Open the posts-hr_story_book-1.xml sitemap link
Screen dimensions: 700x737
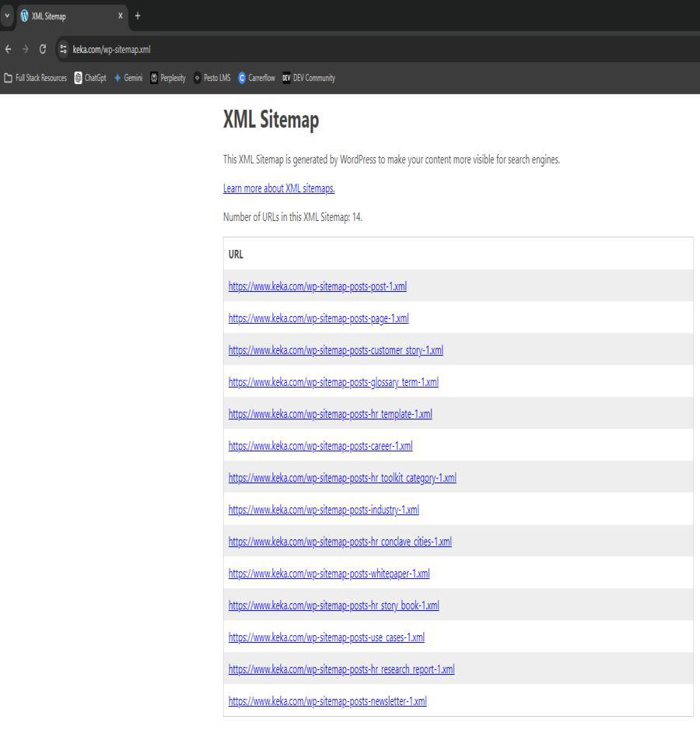334,605
